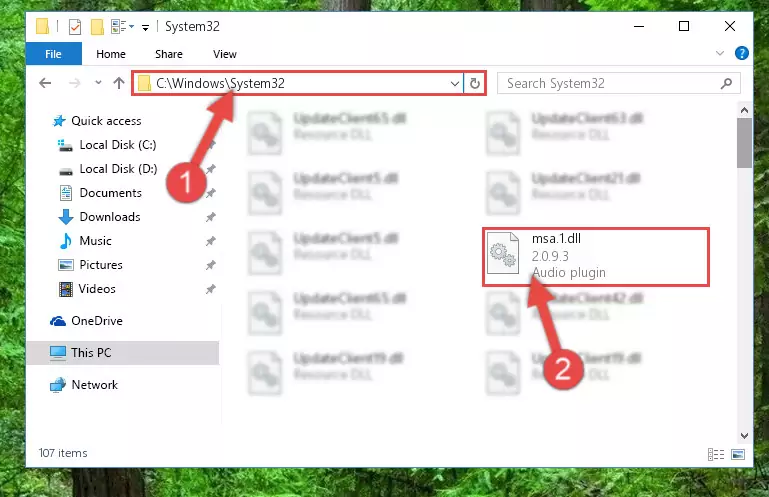The image size is (769, 497).
Task: Select OneDrive in navigation pane
Action: click(97, 321)
